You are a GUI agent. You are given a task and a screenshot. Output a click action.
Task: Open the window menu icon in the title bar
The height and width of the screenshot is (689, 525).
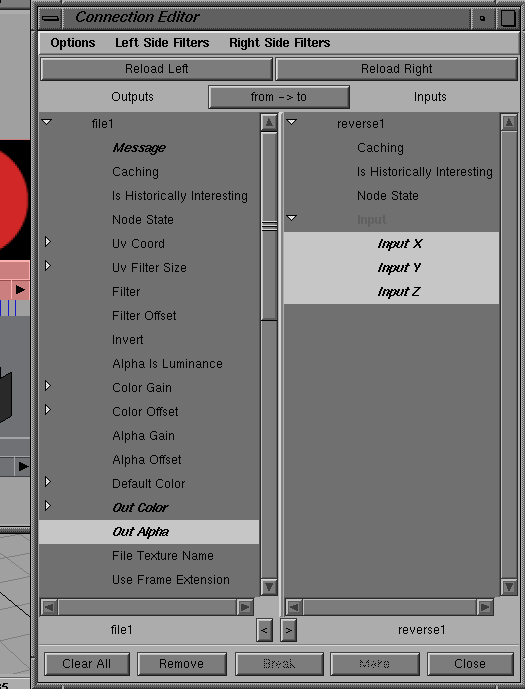(51, 18)
